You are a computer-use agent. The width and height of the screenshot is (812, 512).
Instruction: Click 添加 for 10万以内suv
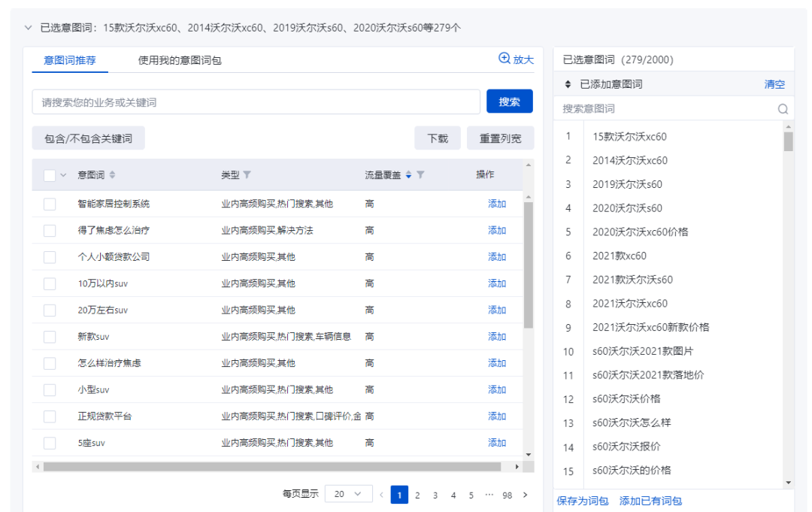(x=497, y=283)
